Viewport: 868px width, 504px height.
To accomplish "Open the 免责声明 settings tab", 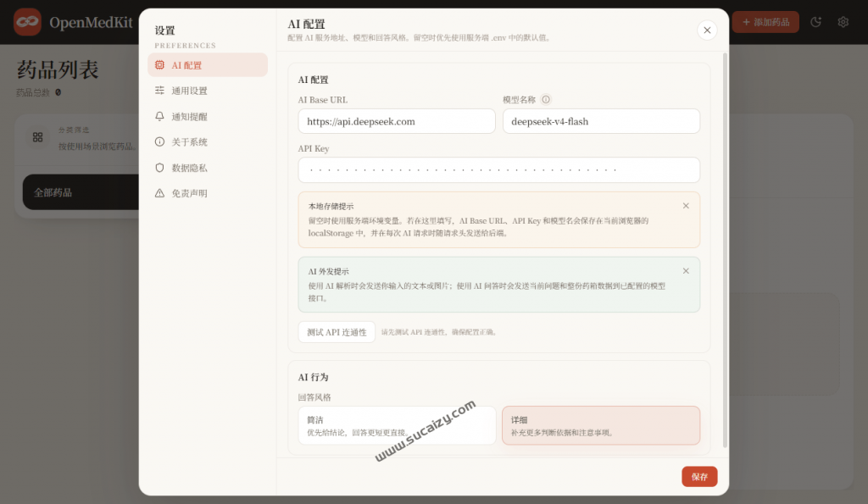I will point(208,193).
